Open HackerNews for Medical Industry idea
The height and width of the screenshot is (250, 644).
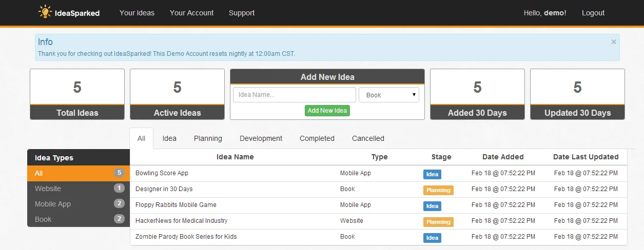coord(182,221)
